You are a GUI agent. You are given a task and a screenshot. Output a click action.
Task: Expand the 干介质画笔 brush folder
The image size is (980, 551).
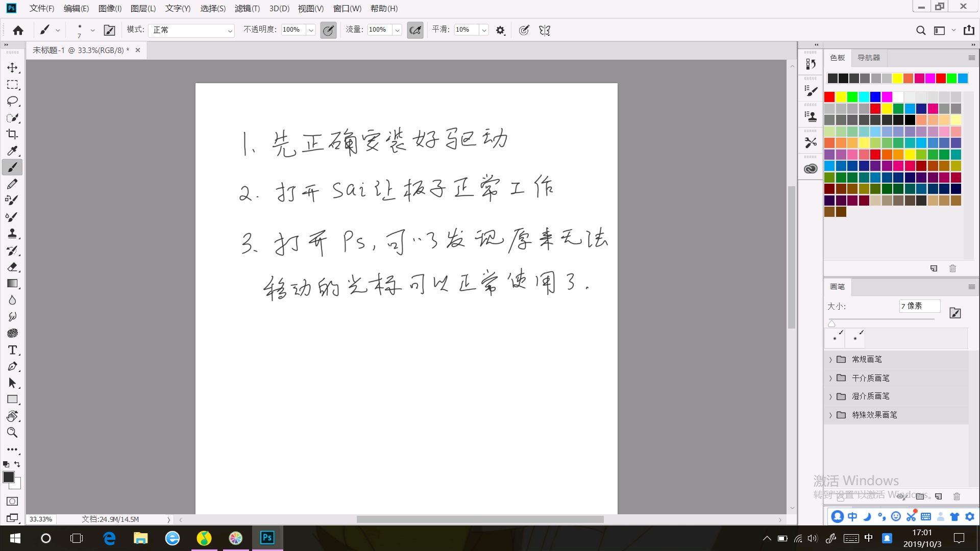(830, 378)
